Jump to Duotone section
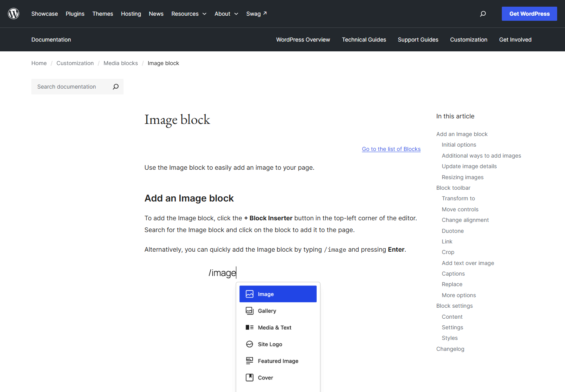Viewport: 565px width, 392px height. pos(453,231)
